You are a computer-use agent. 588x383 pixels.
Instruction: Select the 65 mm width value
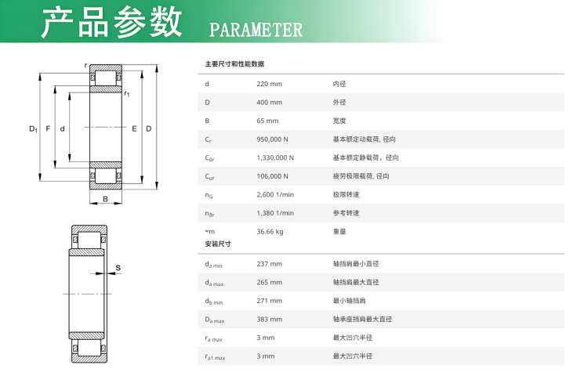pos(267,121)
